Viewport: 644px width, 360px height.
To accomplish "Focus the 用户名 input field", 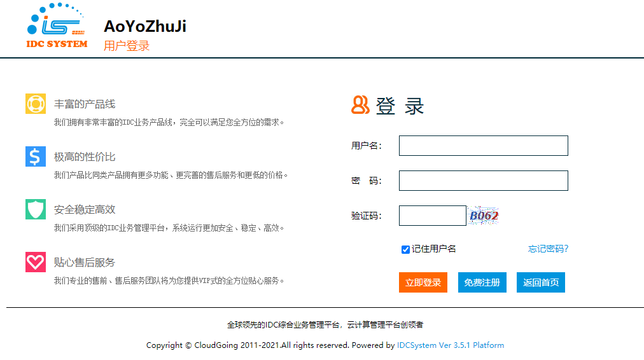I will [x=484, y=146].
